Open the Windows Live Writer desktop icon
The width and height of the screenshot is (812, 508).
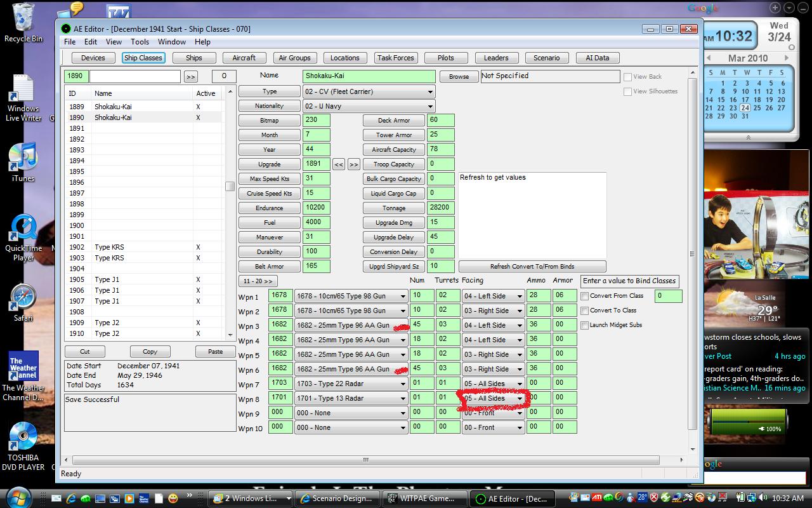(x=23, y=98)
